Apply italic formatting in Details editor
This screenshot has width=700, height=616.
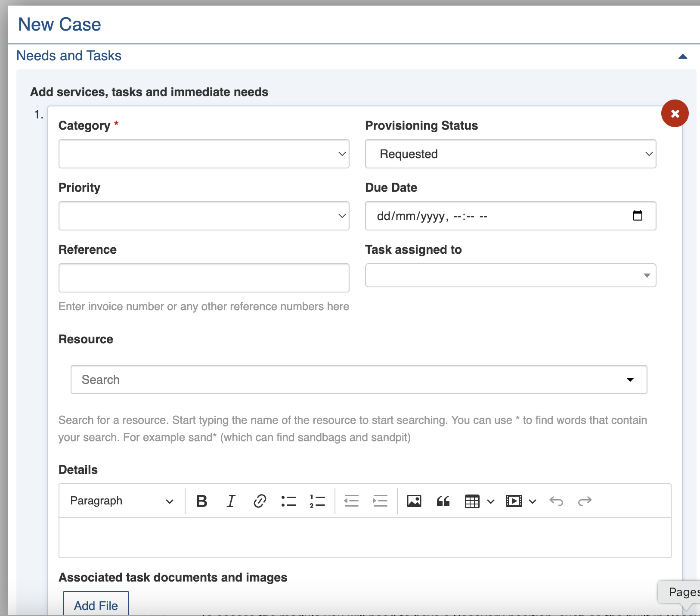coord(231,501)
